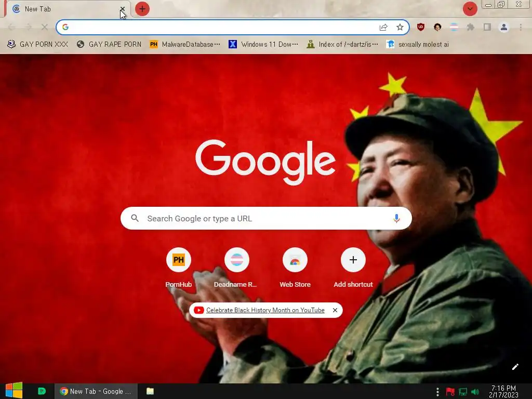Image resolution: width=532 pixels, height=399 pixels.
Task: Open the volume tray icon
Action: [x=475, y=392]
